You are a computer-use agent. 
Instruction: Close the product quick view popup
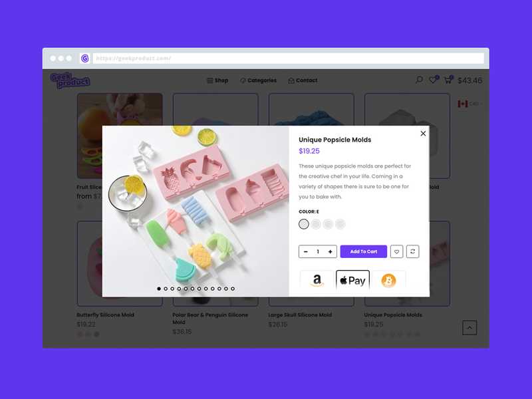pyautogui.click(x=423, y=134)
